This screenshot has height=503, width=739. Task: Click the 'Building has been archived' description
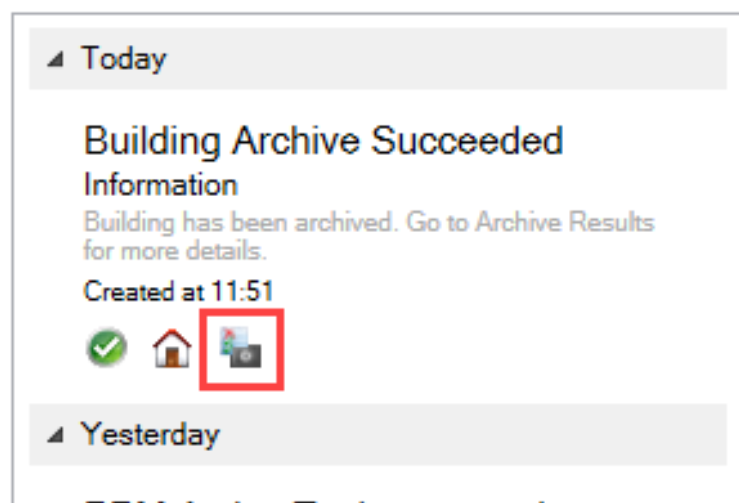(240, 221)
